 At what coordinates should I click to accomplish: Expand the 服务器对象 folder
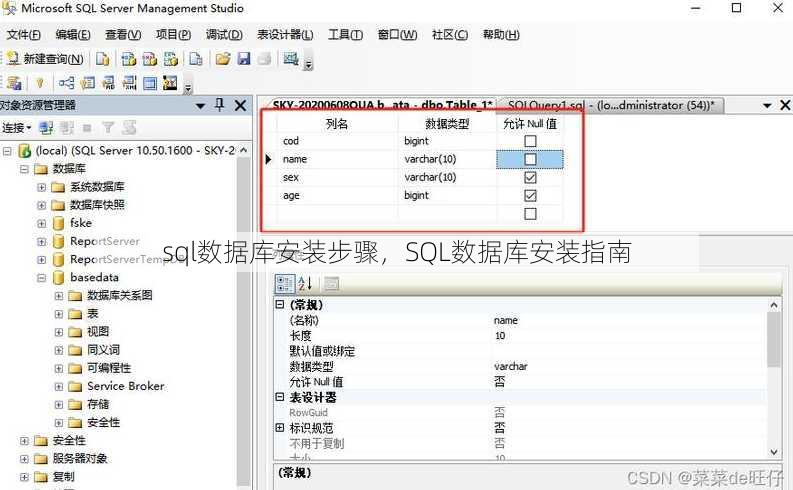point(24,459)
